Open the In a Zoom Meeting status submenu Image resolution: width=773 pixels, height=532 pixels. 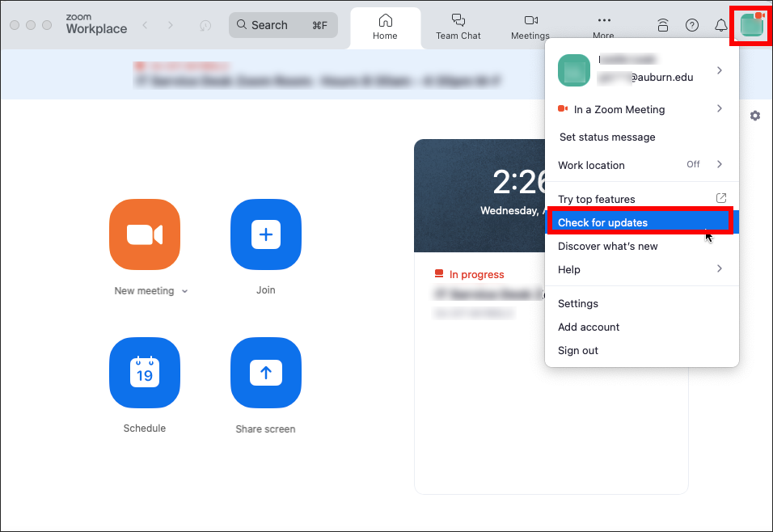[x=641, y=109]
